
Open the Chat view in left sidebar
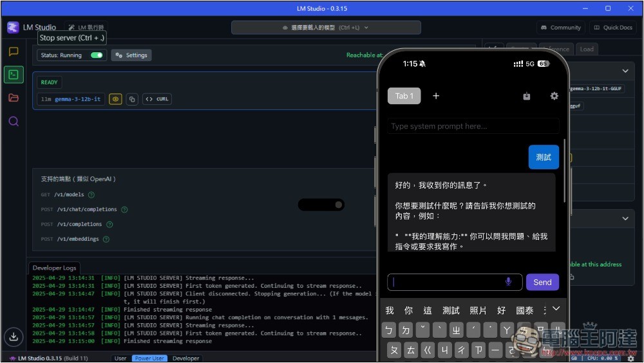pos(14,51)
